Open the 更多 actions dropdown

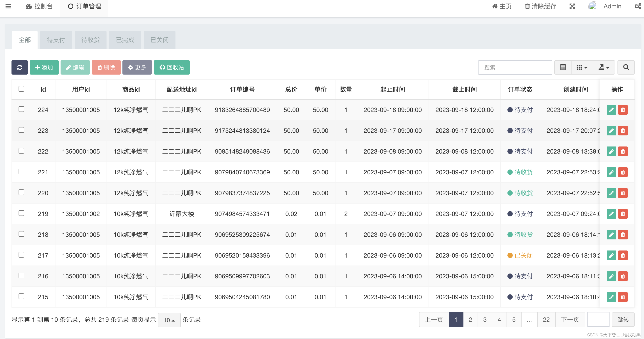137,67
